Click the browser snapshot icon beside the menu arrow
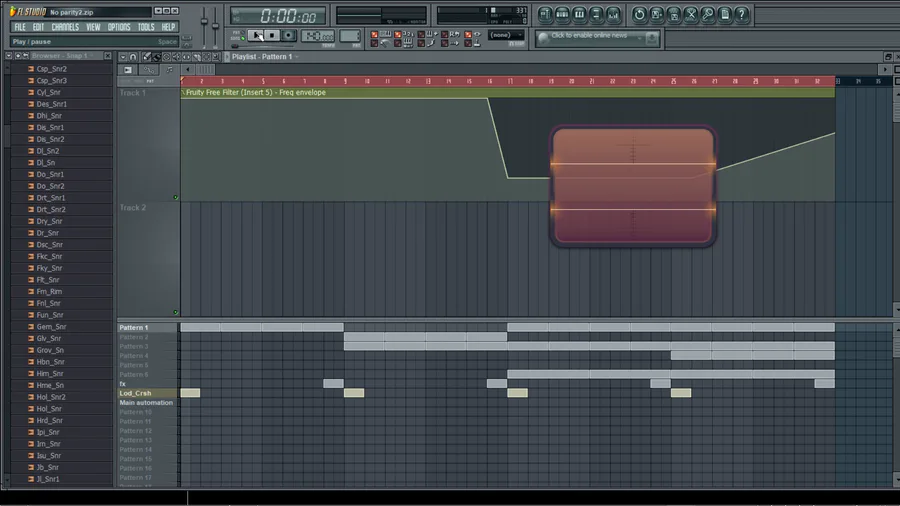900x506 pixels. pyautogui.click(x=18, y=56)
